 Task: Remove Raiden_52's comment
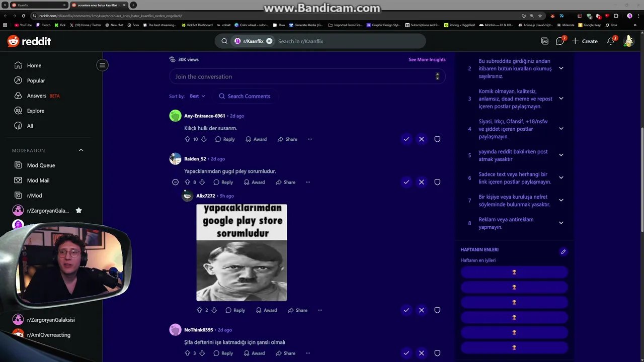[422, 182]
